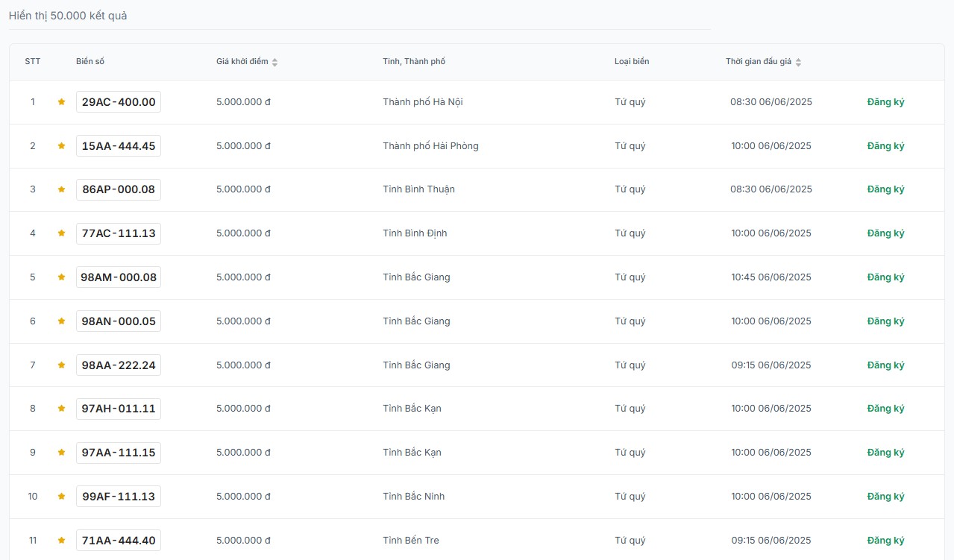Star the 77AC-111.13 license plate

pos(61,233)
